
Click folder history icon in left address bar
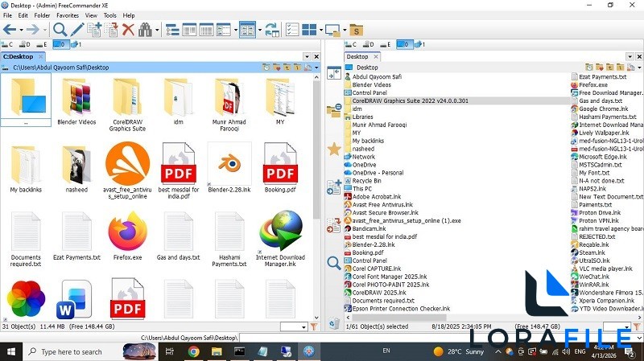(x=266, y=68)
